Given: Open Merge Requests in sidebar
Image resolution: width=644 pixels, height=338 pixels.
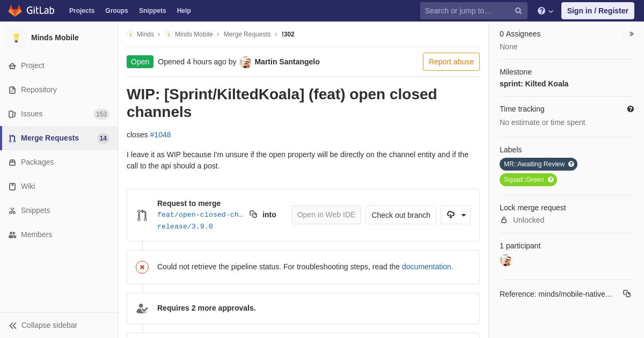Looking at the screenshot, I should coord(59,138).
